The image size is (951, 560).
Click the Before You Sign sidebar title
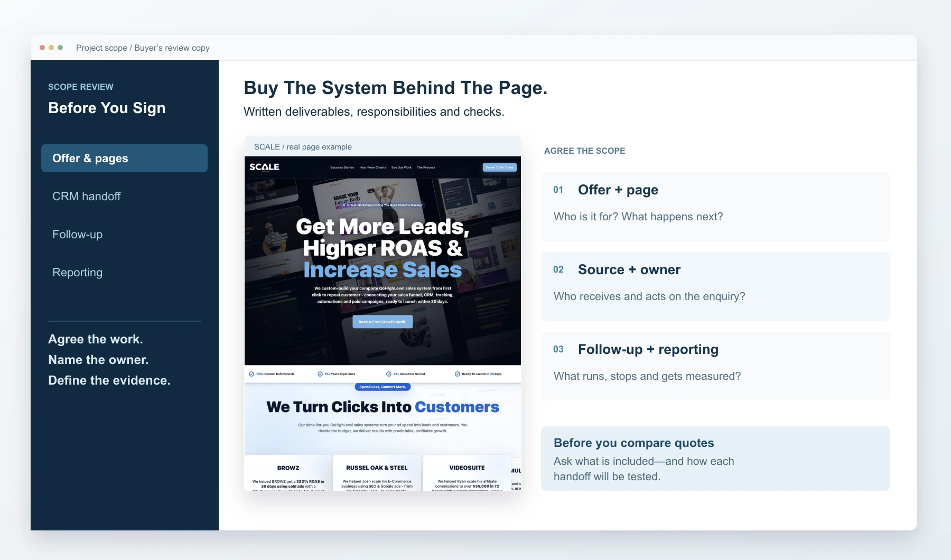pyautogui.click(x=107, y=108)
